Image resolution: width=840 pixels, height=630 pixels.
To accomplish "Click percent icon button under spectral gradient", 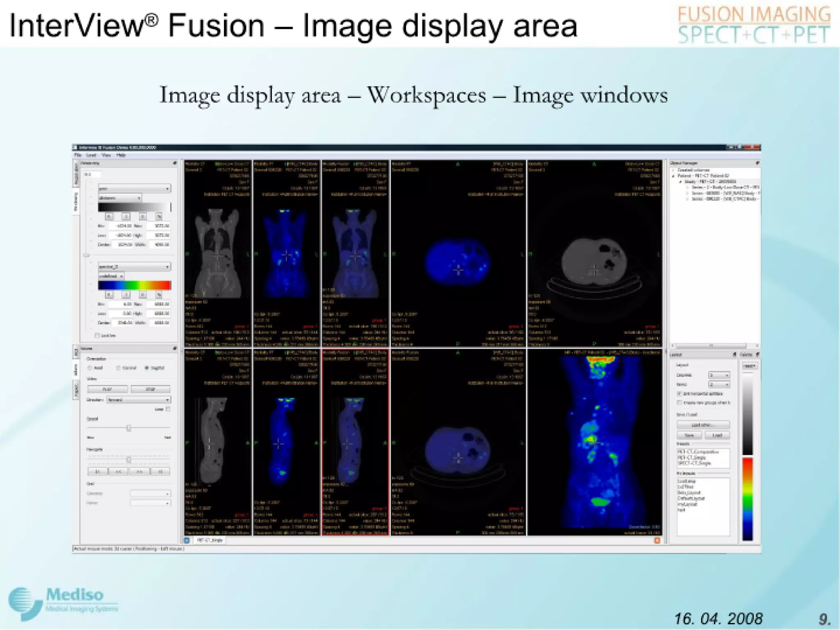I will [x=159, y=294].
